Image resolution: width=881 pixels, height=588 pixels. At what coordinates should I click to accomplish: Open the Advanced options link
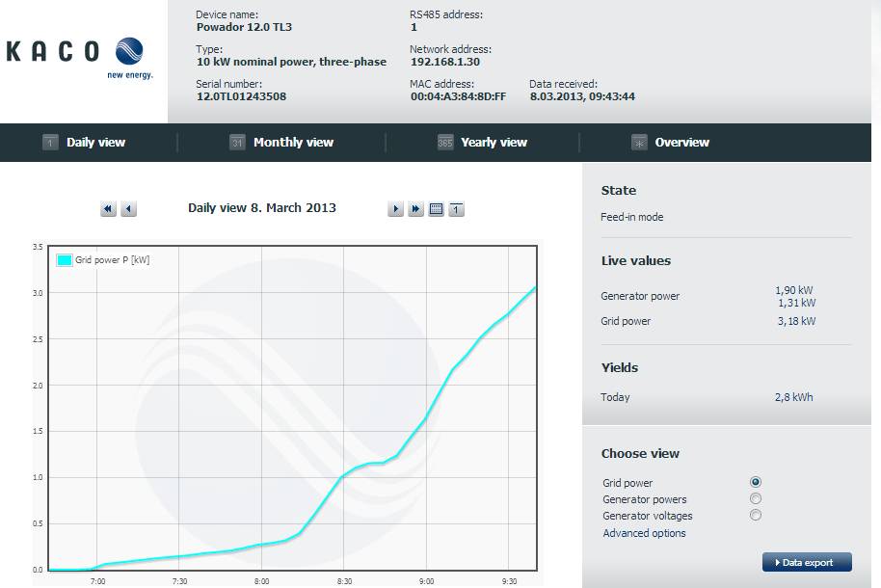point(644,533)
